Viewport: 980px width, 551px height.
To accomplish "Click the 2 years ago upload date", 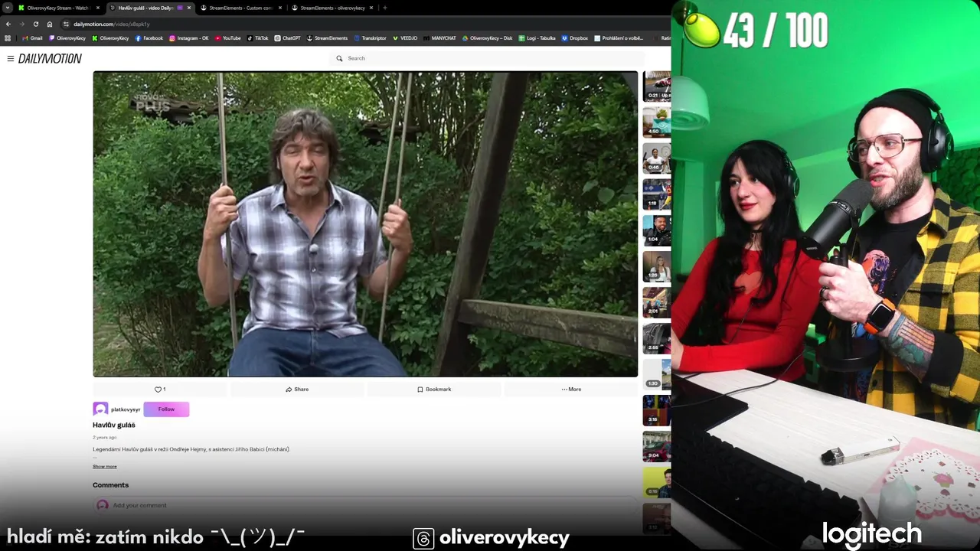I will point(105,438).
